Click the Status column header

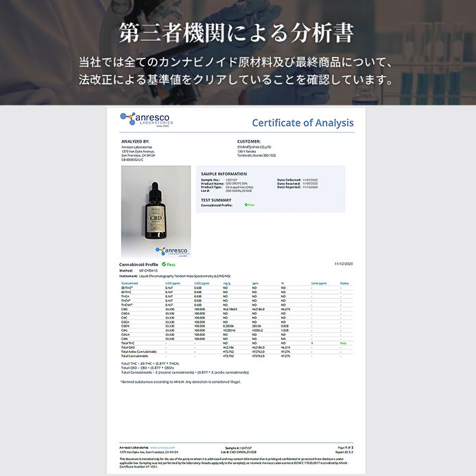(344, 283)
